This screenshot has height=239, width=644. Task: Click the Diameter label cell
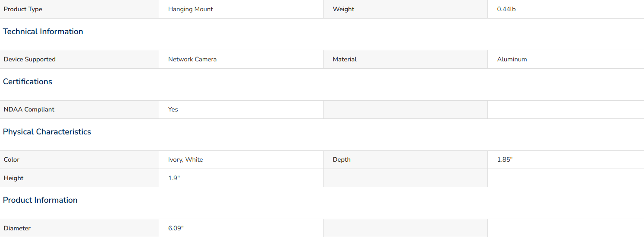pos(79,228)
